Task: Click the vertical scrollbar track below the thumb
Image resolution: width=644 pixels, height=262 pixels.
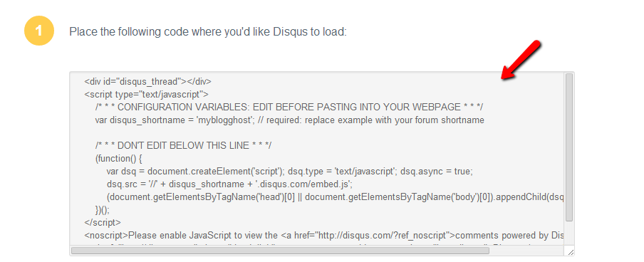Action: 568,234
